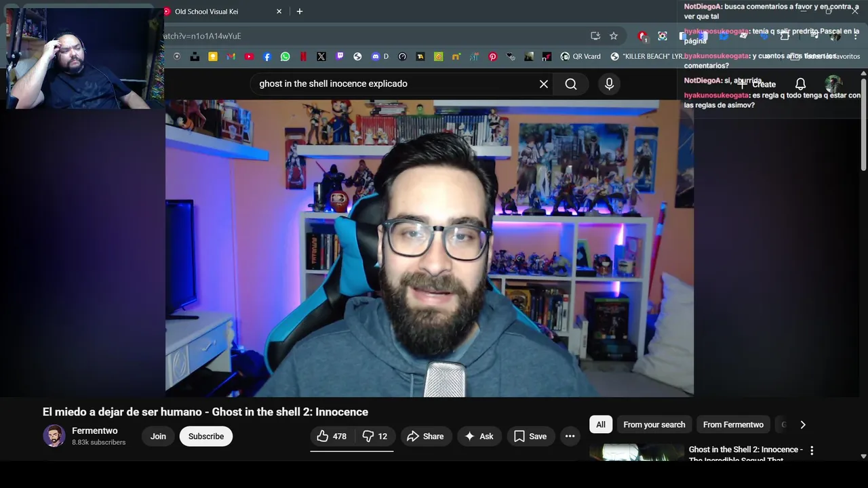Click the page scrollbar down arrow
Screen dimensions: 868x488
(x=863, y=457)
